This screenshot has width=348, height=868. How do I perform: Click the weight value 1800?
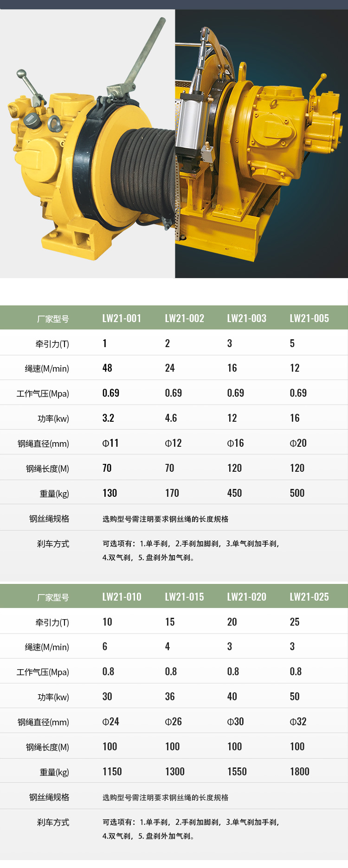[x=299, y=772]
